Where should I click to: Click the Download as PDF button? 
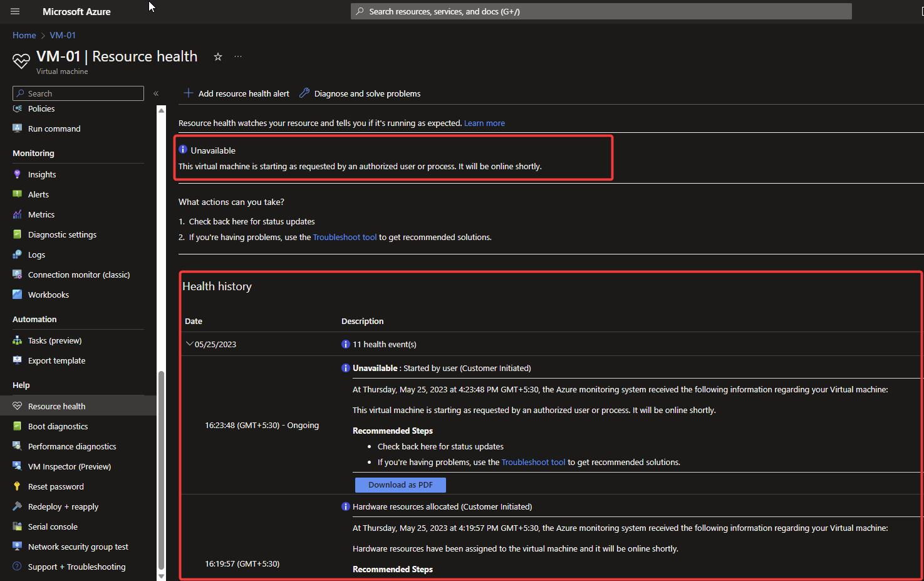(400, 484)
